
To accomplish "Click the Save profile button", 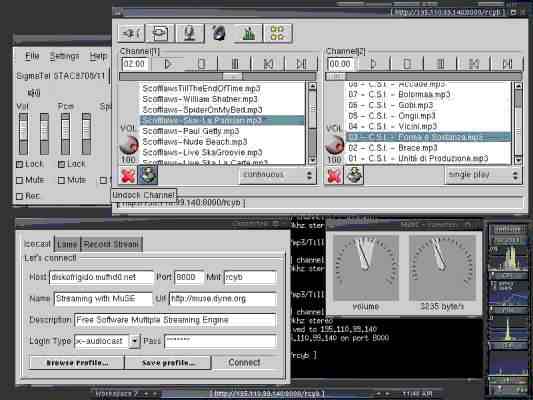I will pyautogui.click(x=168, y=363).
